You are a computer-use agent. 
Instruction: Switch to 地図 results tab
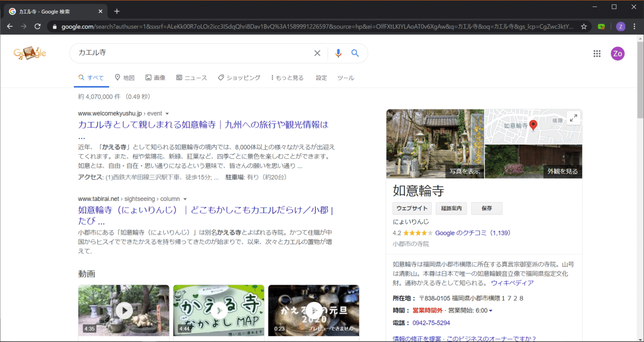[x=125, y=78]
